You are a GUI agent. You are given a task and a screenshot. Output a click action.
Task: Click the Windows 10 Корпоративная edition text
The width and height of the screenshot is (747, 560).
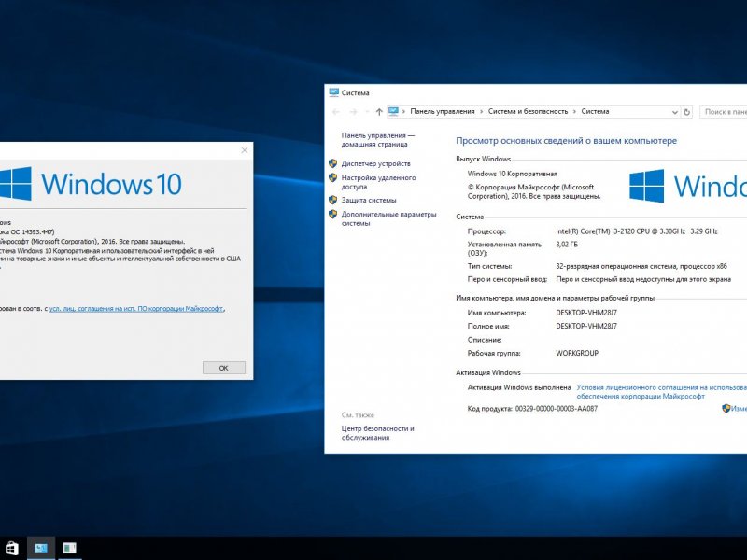[512, 174]
